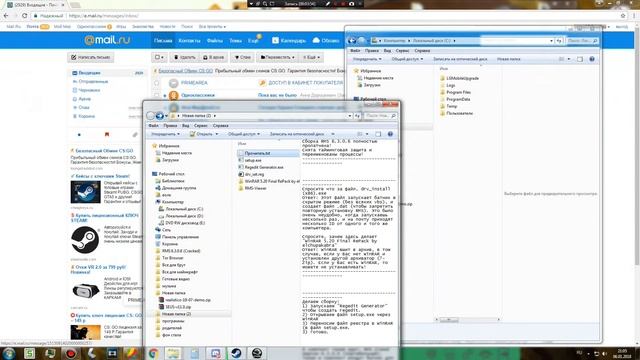Switch to the Темы tab in Mail.ru

(235, 40)
